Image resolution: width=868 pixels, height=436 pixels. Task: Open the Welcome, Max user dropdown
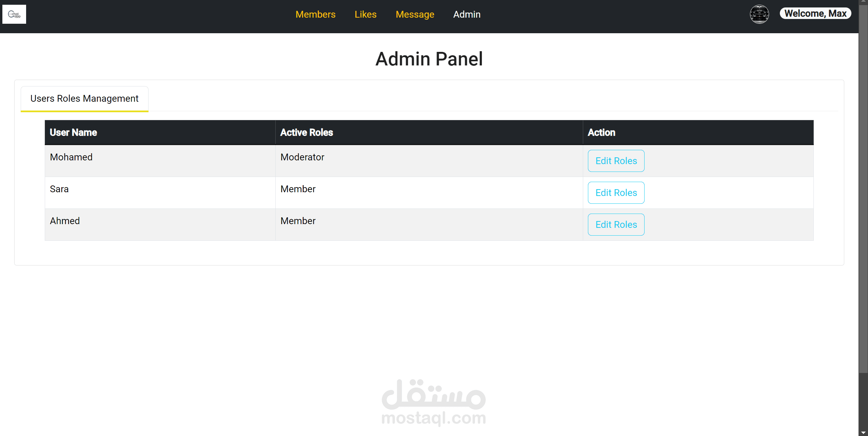pos(815,14)
